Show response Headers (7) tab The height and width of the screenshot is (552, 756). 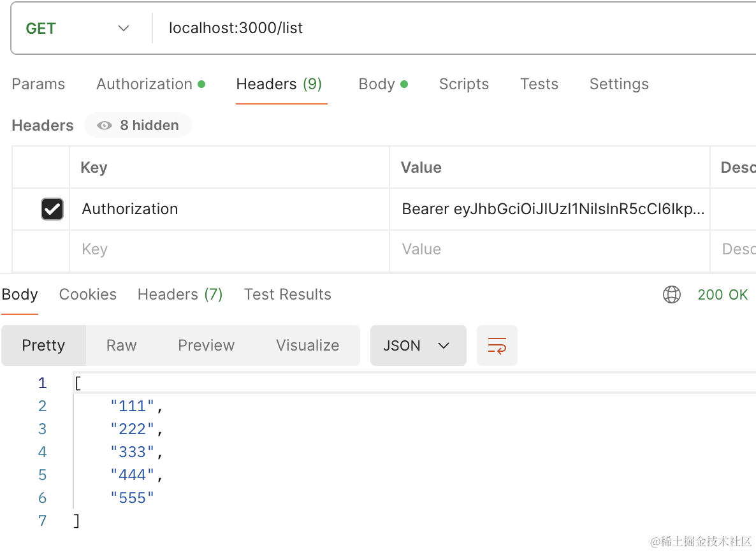(180, 294)
